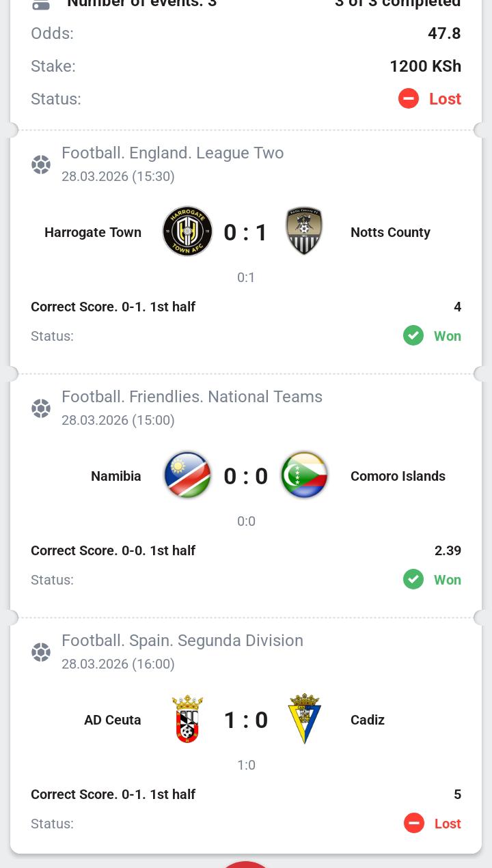Screen dimensions: 492x868
Task: Tap the 1 : 0 Ceuta match score
Action: click(x=246, y=720)
